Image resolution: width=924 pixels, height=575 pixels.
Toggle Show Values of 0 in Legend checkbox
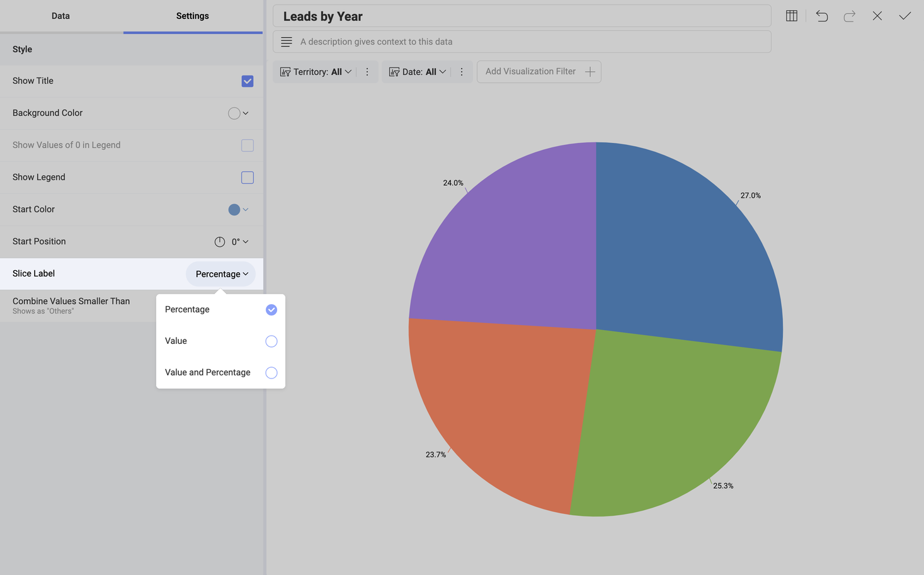point(248,145)
